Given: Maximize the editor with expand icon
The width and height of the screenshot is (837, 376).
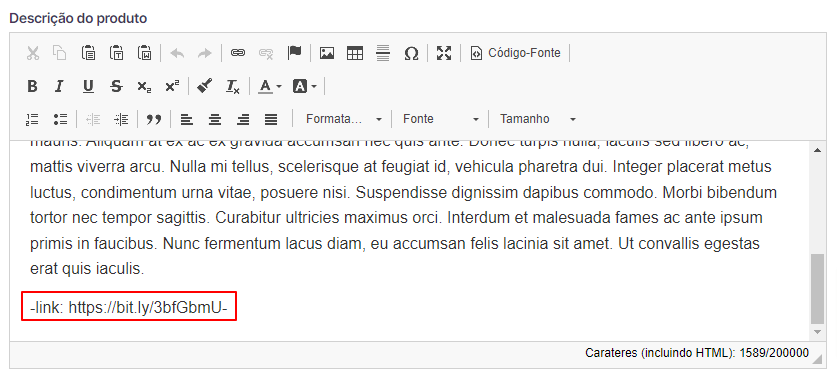Looking at the screenshot, I should click(444, 53).
